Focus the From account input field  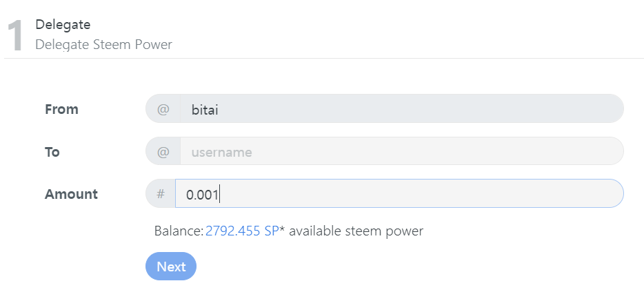[400, 109]
